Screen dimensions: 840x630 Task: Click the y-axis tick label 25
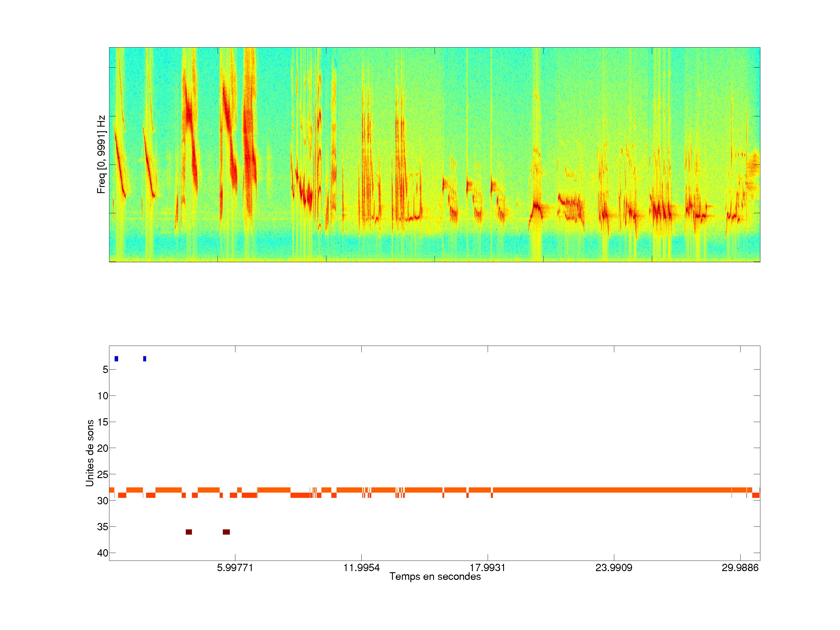(x=103, y=475)
